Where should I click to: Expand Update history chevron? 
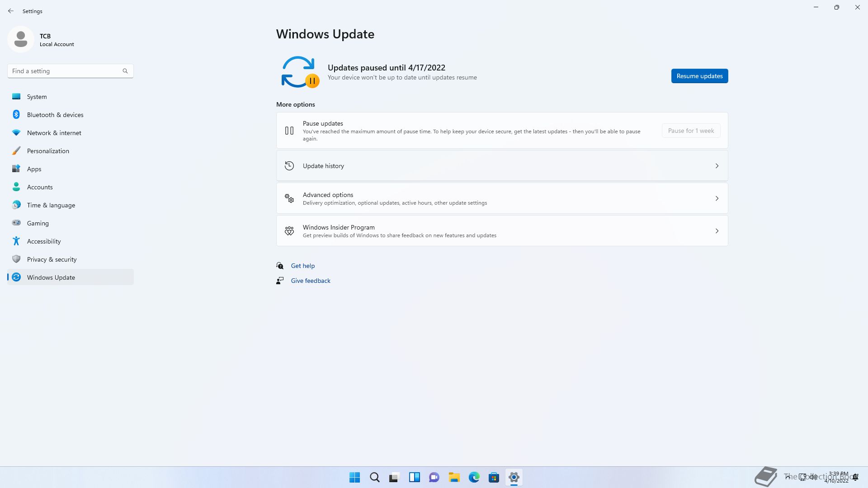point(717,166)
